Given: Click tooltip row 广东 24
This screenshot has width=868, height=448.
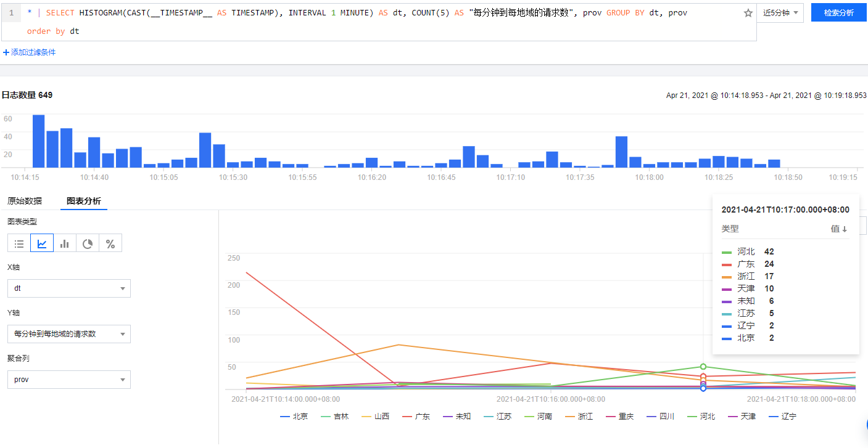Looking at the screenshot, I should pyautogui.click(x=785, y=264).
